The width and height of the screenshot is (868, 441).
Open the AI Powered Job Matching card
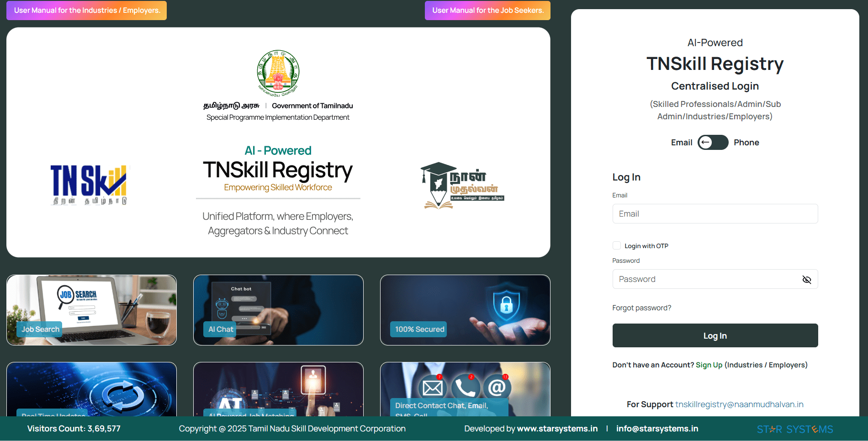pos(278,389)
